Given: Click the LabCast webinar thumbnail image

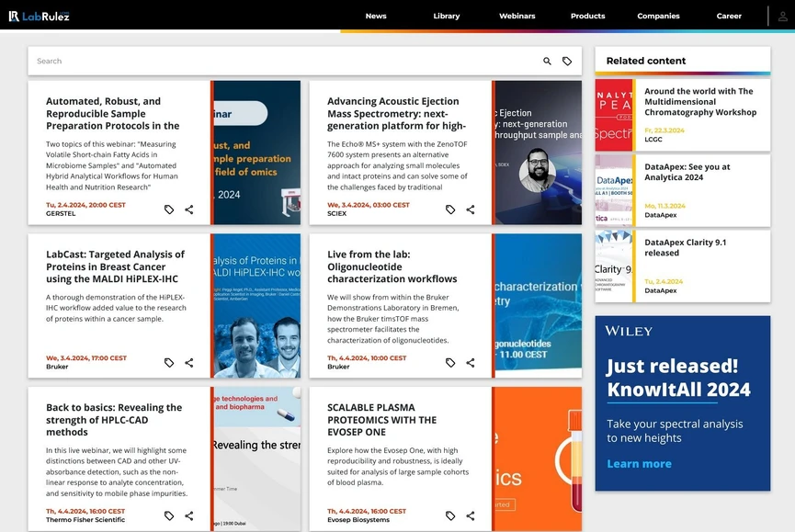Looking at the screenshot, I should 256,306.
